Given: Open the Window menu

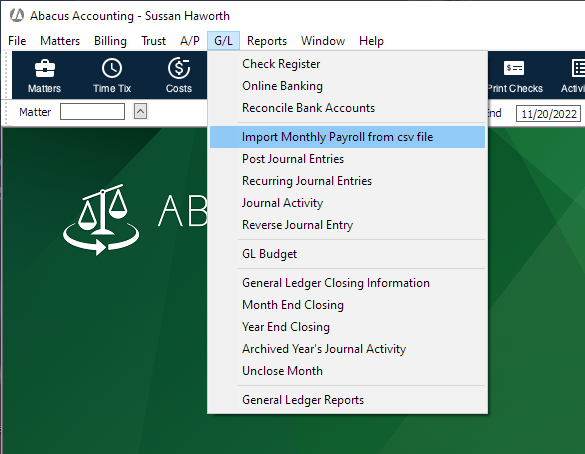Looking at the screenshot, I should (323, 41).
